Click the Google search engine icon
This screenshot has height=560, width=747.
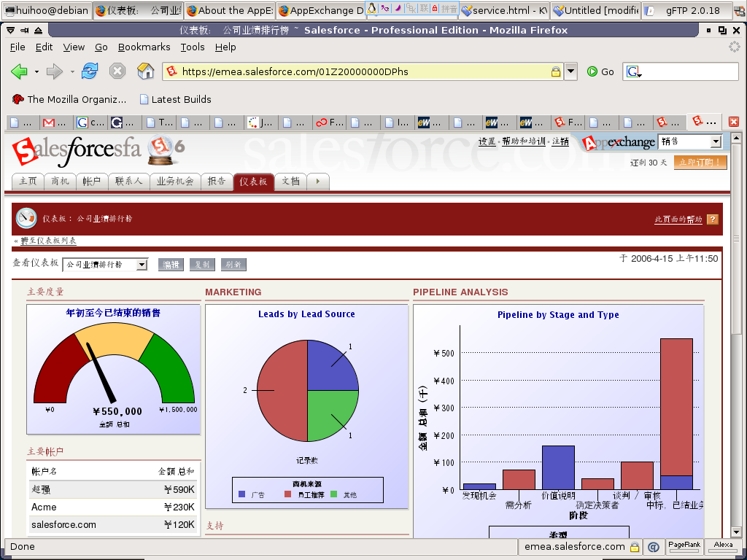click(634, 71)
